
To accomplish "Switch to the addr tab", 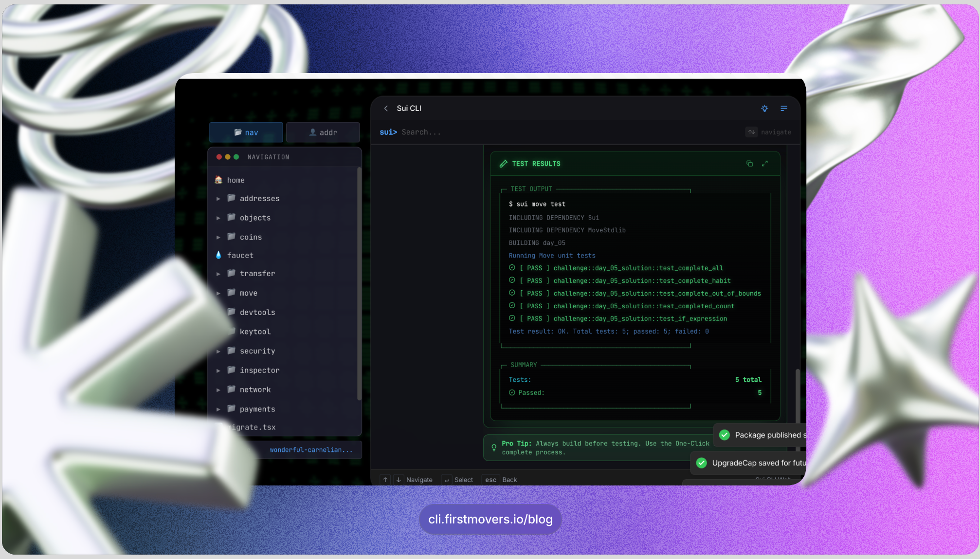I will point(323,132).
